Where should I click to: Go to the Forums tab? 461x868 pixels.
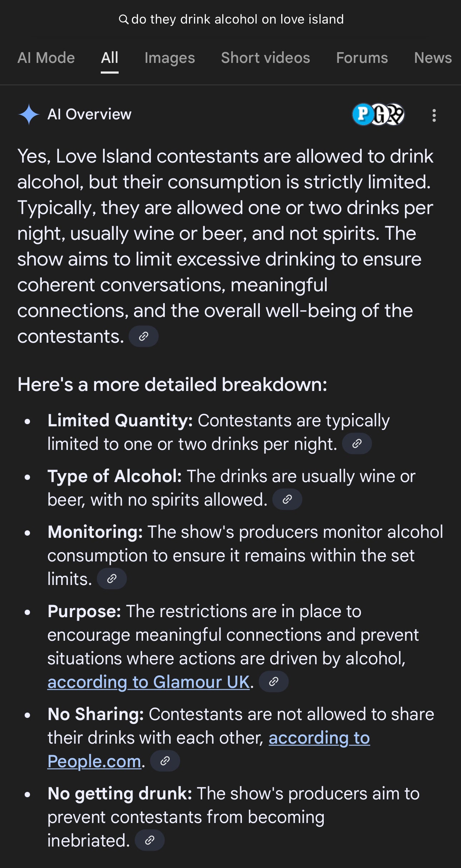point(362,58)
